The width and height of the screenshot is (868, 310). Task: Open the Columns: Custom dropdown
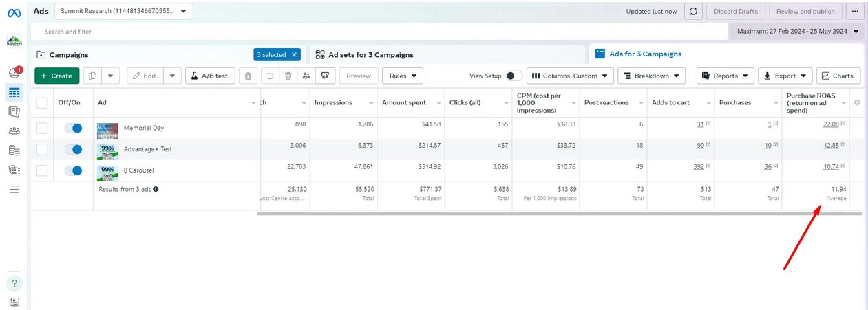click(x=570, y=76)
